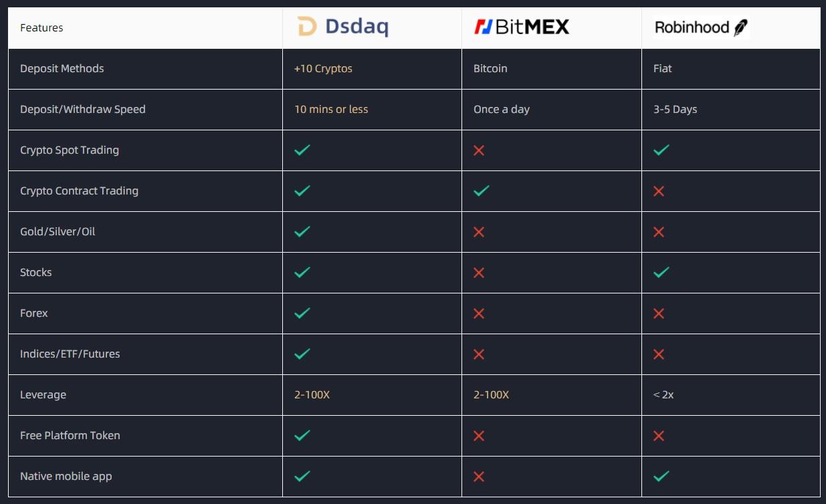The image size is (826, 504).
Task: Click the 'Features' header cell
Action: 145,28
